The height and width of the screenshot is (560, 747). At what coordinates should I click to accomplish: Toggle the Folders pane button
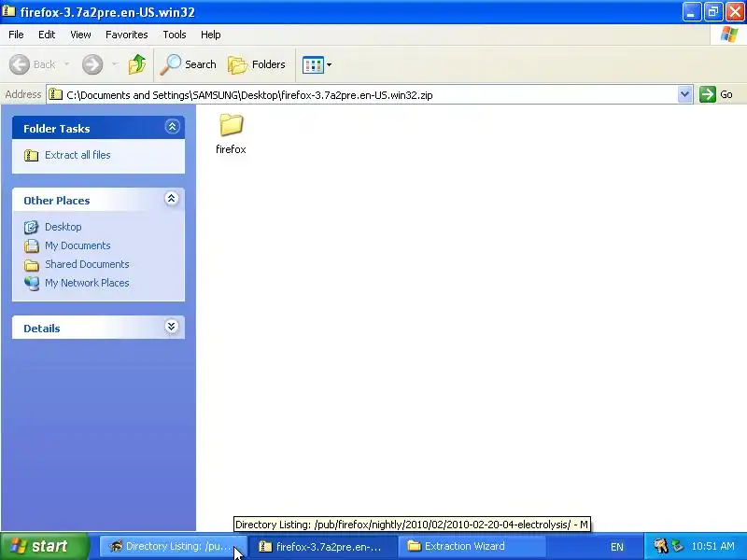[257, 64]
